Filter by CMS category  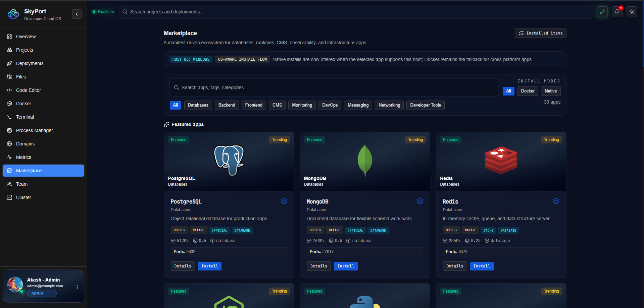click(x=277, y=105)
